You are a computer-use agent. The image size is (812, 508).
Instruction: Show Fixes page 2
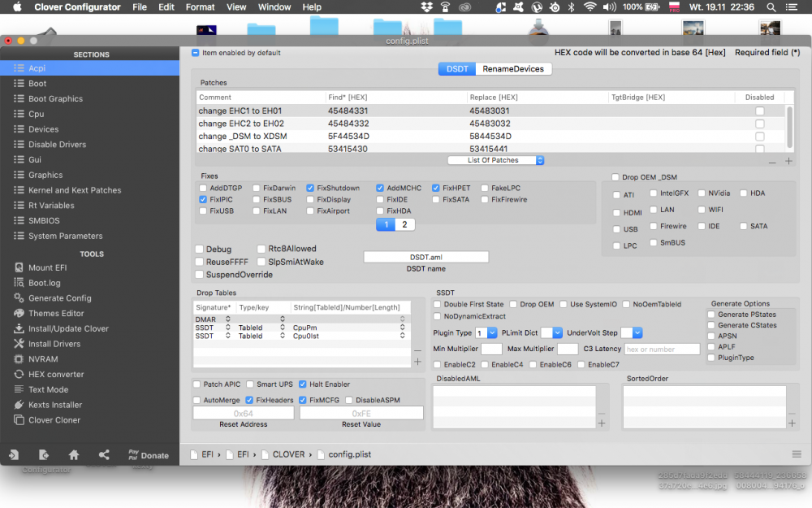(x=404, y=224)
